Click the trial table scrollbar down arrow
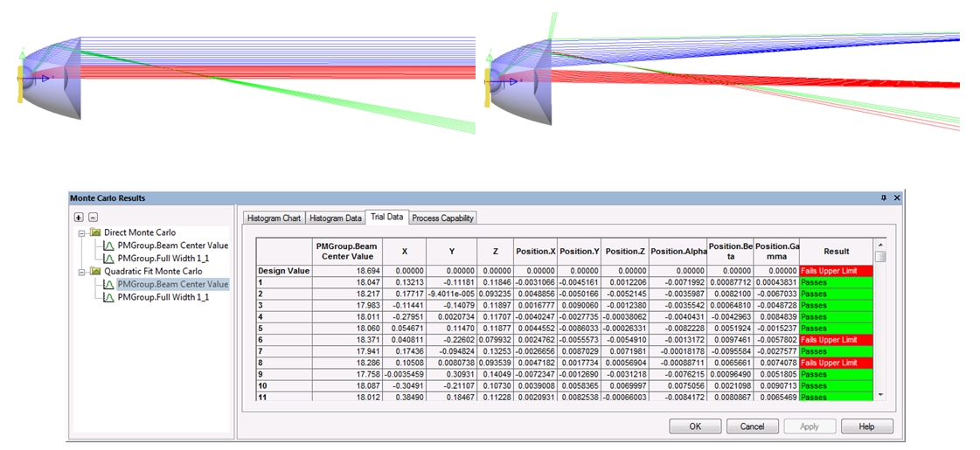 [880, 394]
